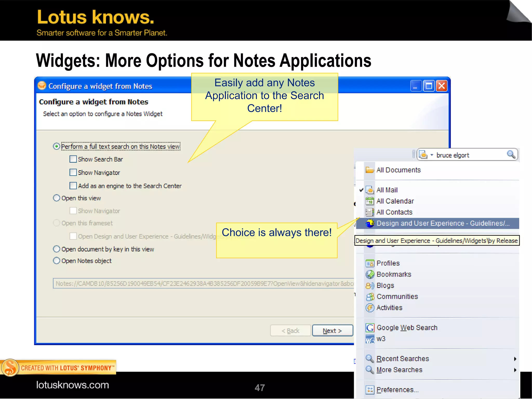Open Preferences... from the search menu
This screenshot has height=399, width=532.
click(x=437, y=390)
